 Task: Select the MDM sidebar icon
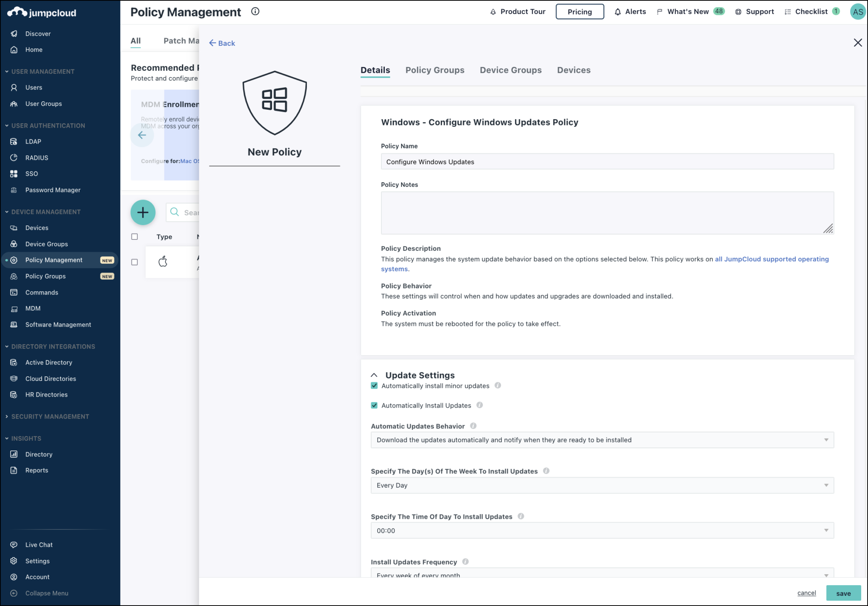pos(14,309)
